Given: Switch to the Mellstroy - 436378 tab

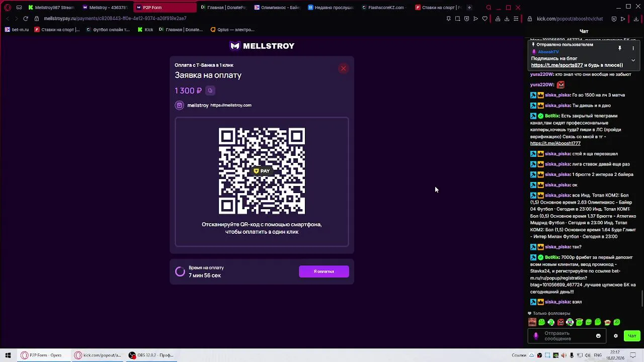Looking at the screenshot, I should (105, 8).
